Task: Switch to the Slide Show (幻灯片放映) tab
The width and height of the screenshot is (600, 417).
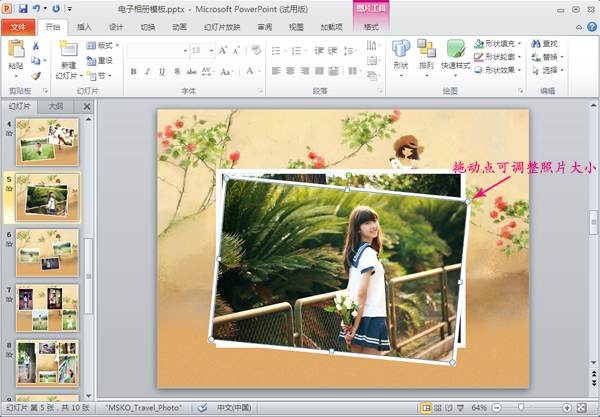Action: point(222,27)
